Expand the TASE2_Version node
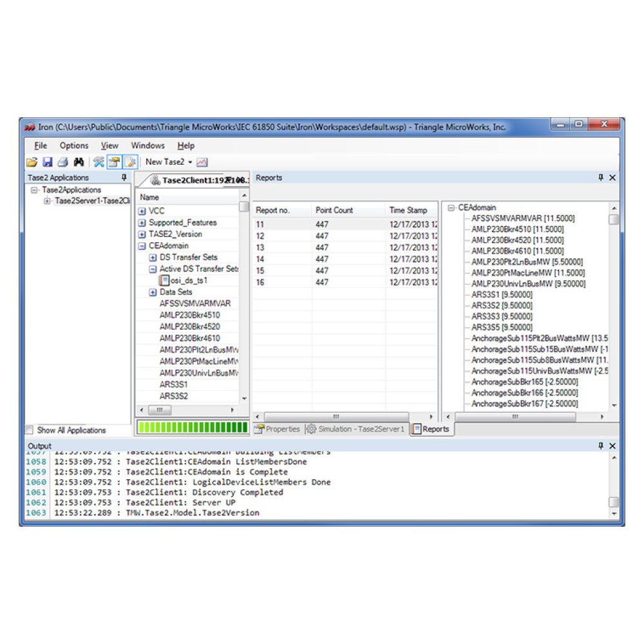644x644 pixels. 142,234
